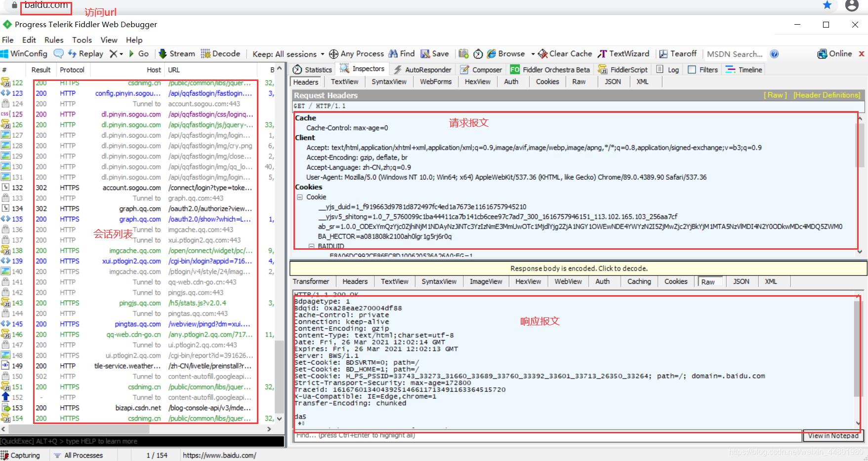Tearoff the inspectors panel
Viewport: 868px width, 461px height.
pos(678,54)
